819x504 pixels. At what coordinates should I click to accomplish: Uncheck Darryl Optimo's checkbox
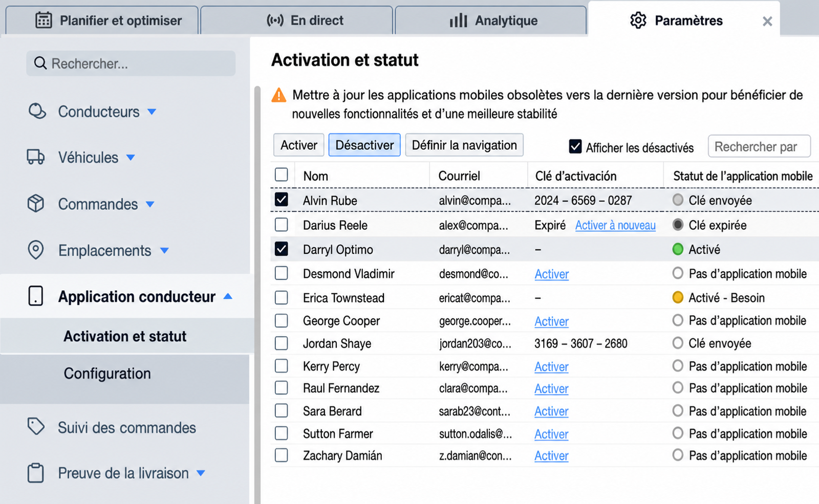tap(282, 249)
